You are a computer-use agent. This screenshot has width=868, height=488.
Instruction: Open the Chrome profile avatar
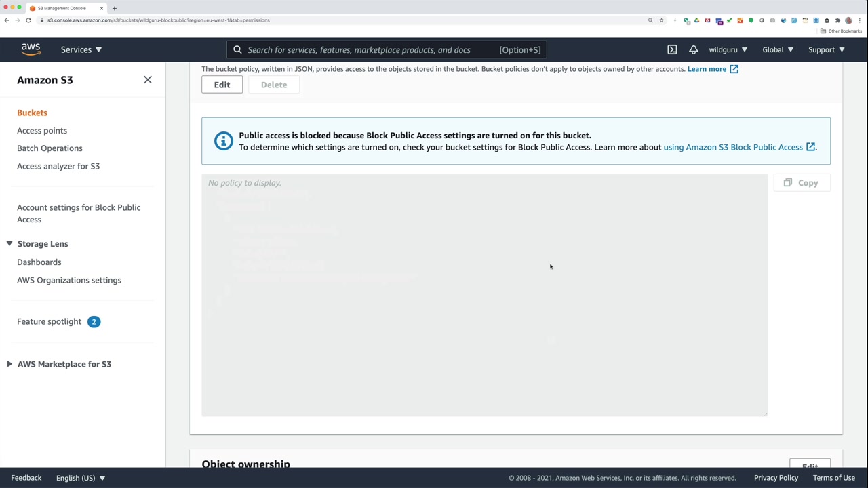(848, 20)
